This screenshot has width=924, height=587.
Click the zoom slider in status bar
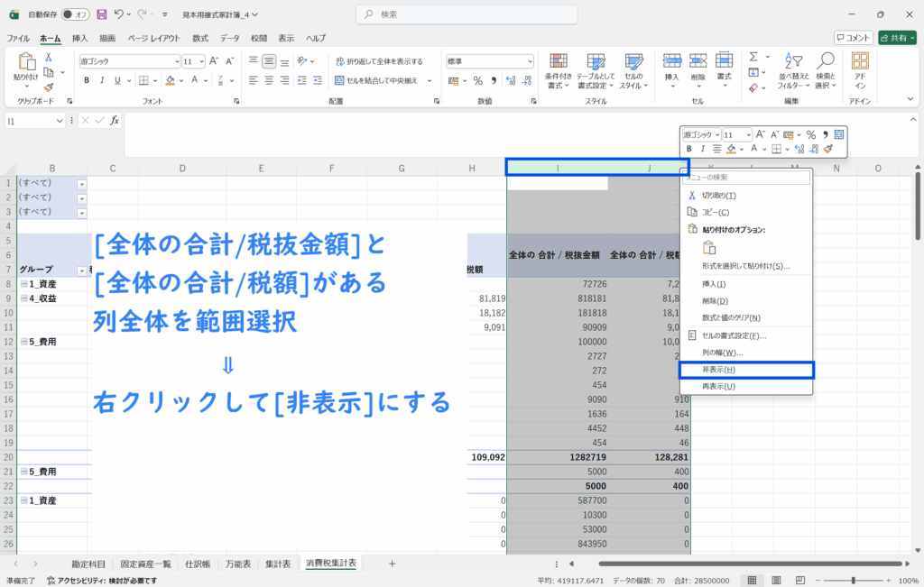pyautogui.click(x=853, y=580)
